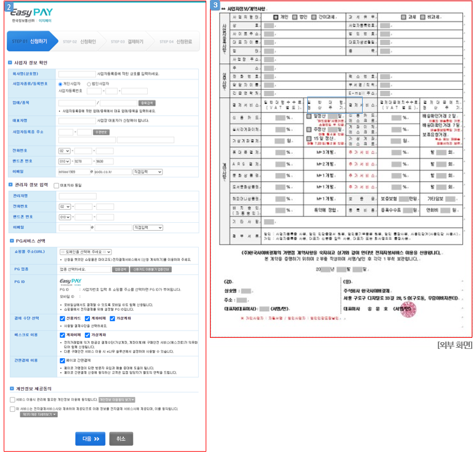Open the business phone area code dropdown (02)
The height and width of the screenshot is (456, 476).
(x=65, y=151)
